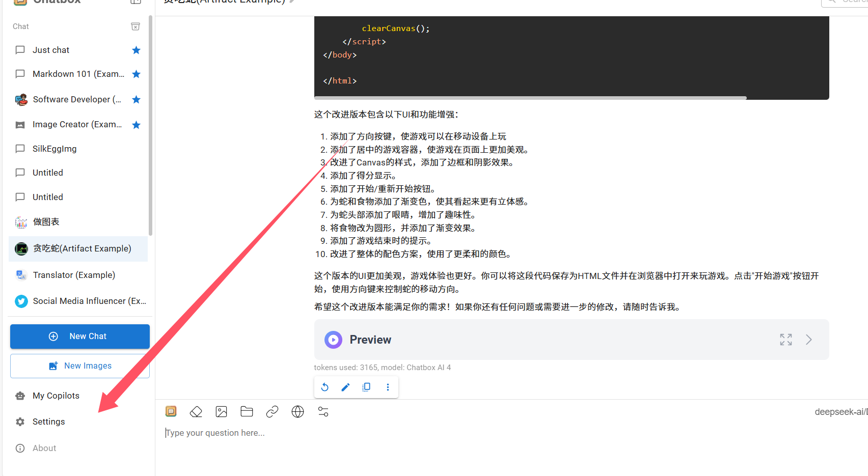The height and width of the screenshot is (476, 868).
Task: Play the Preview artifact
Action: point(334,340)
